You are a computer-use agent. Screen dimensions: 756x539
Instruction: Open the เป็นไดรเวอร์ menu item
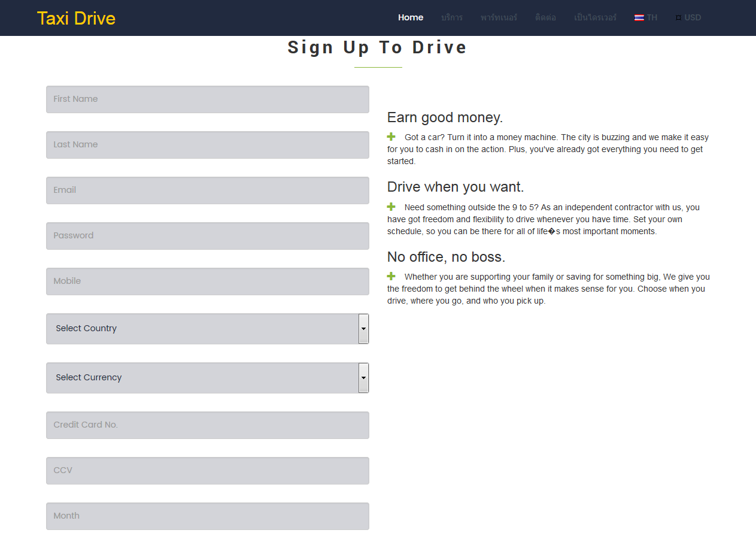pyautogui.click(x=595, y=17)
